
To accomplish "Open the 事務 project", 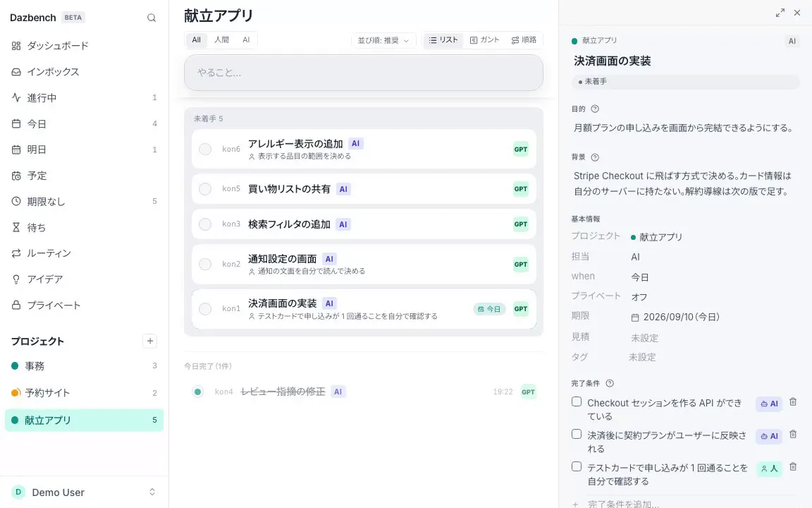I will pos(84,366).
